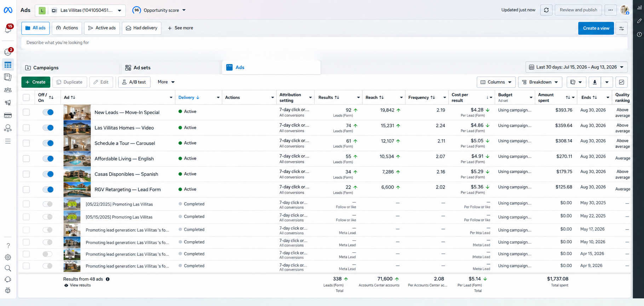Open the three-dot more options menu
Viewport: 644px width, 306px height.
point(610,10)
